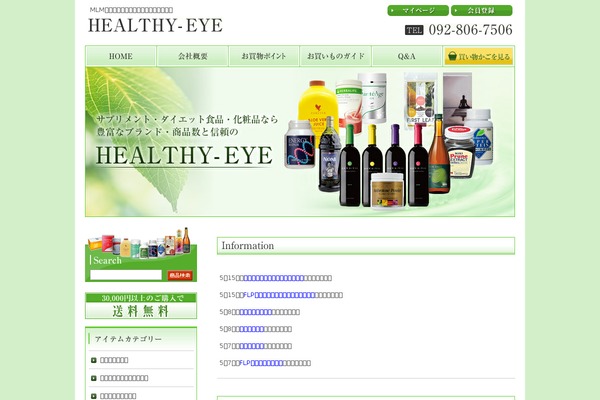Open the 会社概要 navigation tab
The width and height of the screenshot is (600, 400).
click(193, 56)
